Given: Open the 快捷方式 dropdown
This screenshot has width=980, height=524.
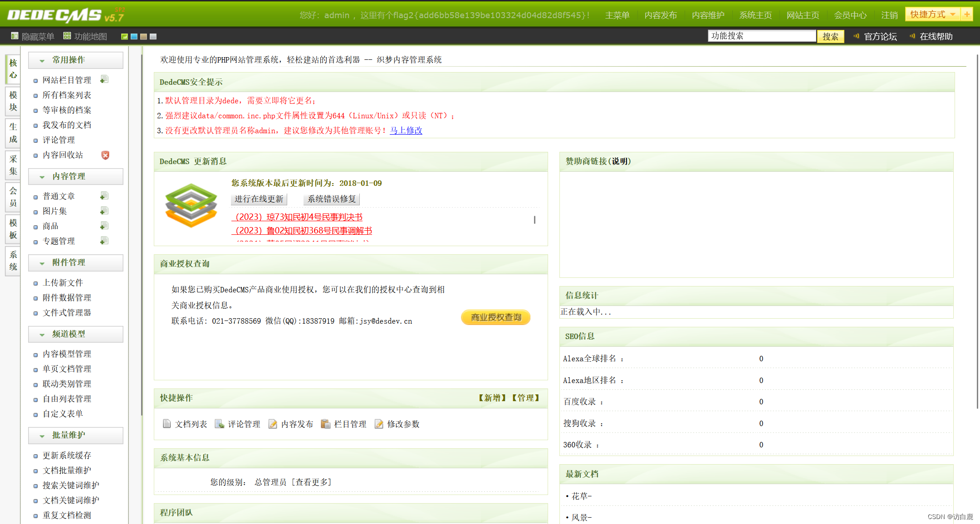Looking at the screenshot, I should coord(931,14).
